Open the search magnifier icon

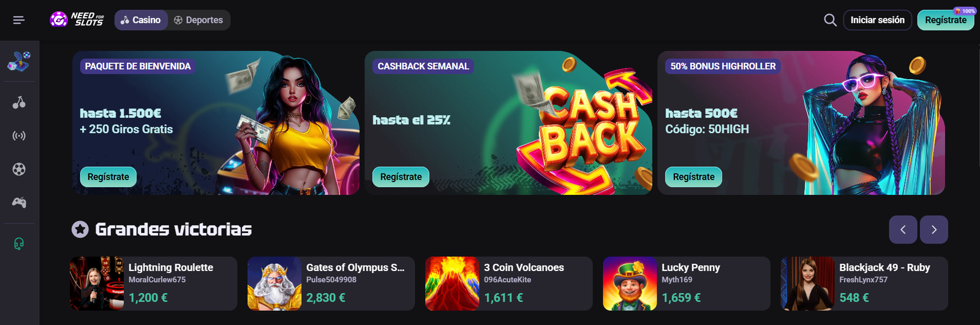(830, 20)
